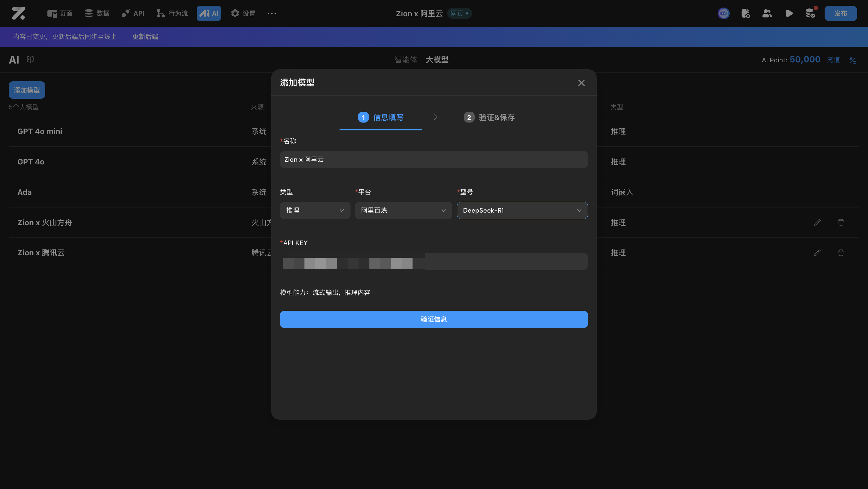Open the API menu item

click(133, 14)
